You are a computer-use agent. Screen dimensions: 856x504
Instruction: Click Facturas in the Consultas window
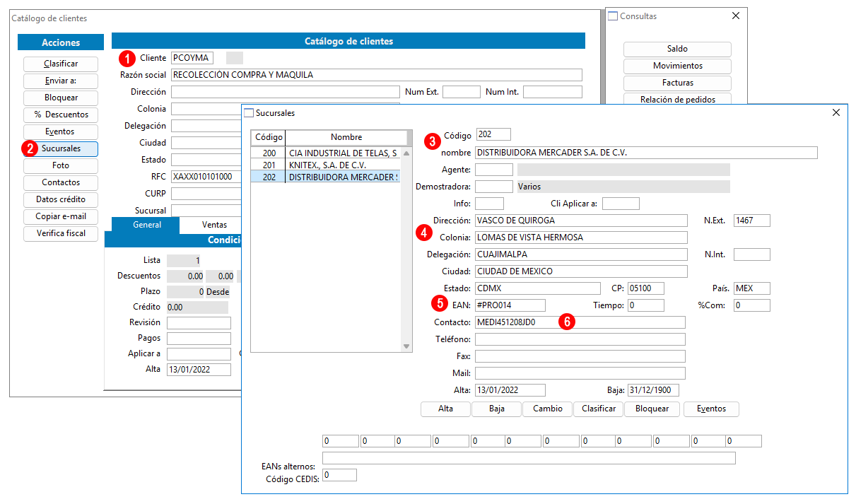[677, 83]
